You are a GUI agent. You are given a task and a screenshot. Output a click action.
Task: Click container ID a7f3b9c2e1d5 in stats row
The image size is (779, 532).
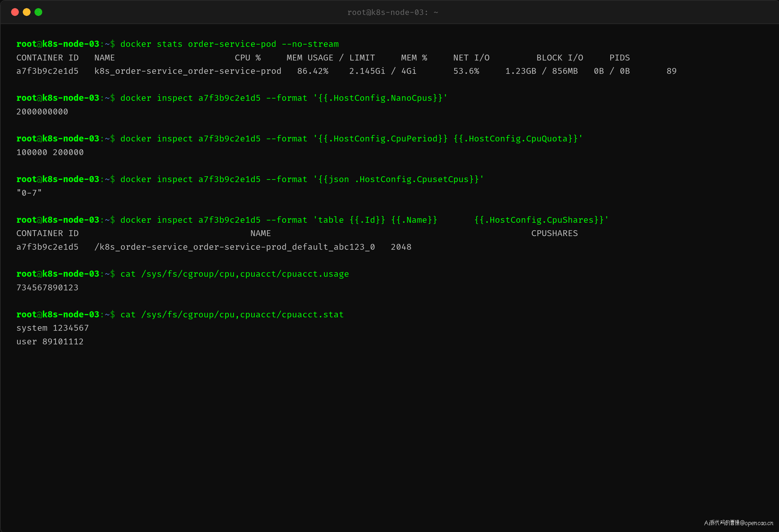coord(47,71)
